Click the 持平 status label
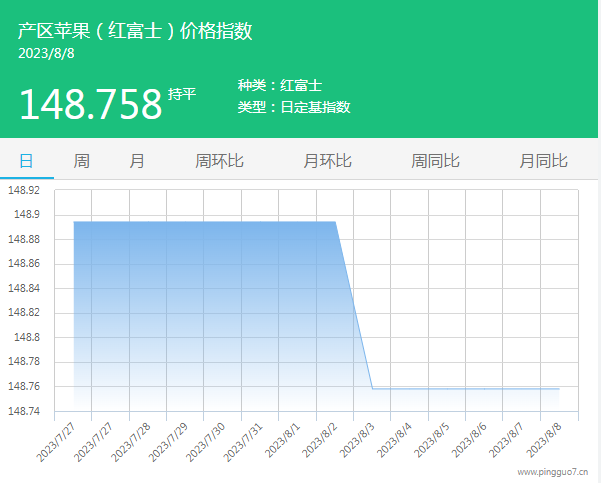 pyautogui.click(x=182, y=94)
